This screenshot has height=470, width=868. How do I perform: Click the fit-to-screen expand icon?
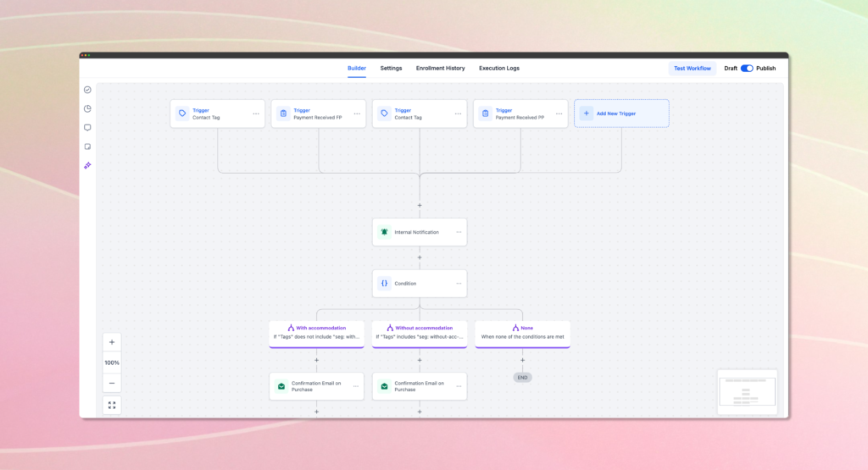(x=112, y=405)
